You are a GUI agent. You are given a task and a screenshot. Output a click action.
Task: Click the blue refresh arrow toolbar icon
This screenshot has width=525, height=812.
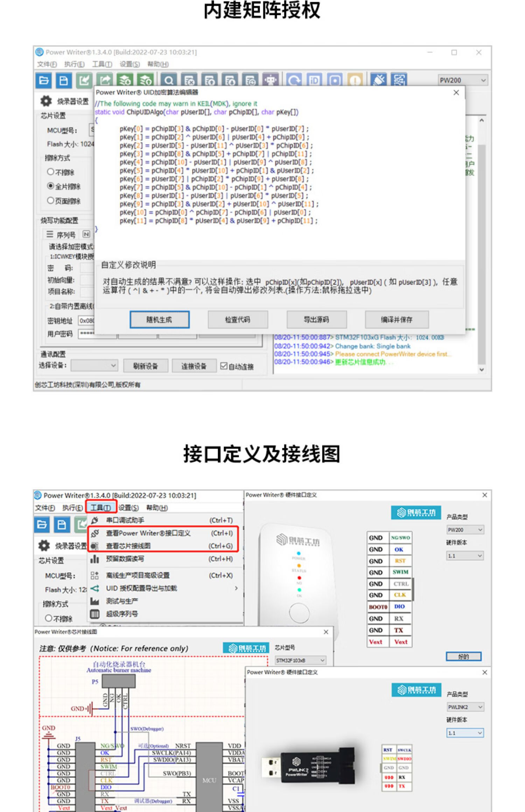coord(294,81)
